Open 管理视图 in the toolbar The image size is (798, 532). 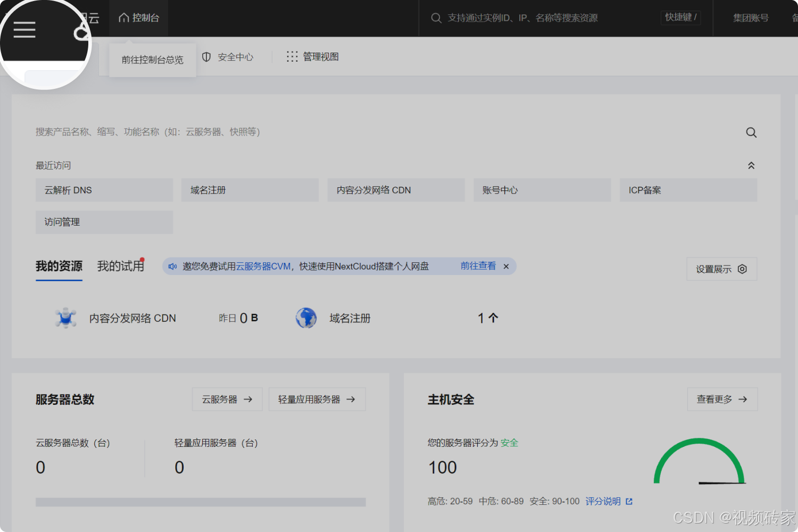pyautogui.click(x=313, y=57)
